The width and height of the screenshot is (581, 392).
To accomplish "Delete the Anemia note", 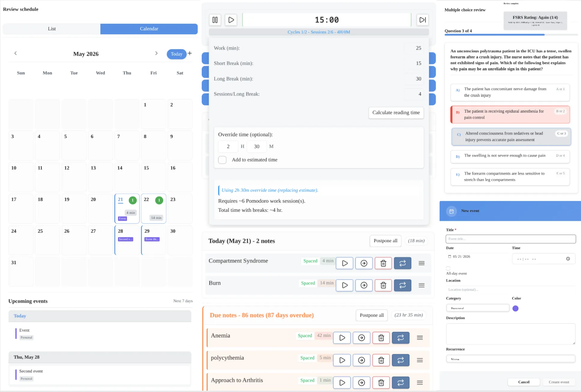I will coord(381,338).
